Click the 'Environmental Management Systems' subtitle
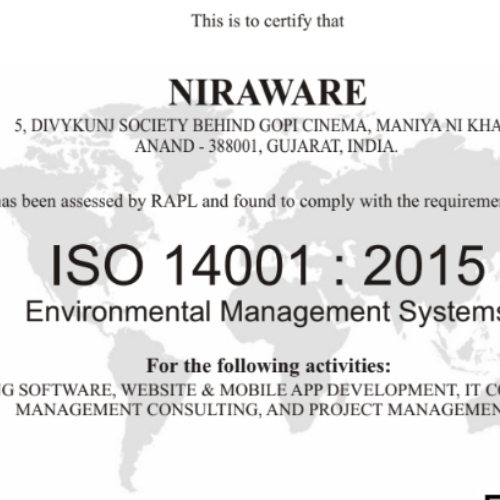 (263, 312)
